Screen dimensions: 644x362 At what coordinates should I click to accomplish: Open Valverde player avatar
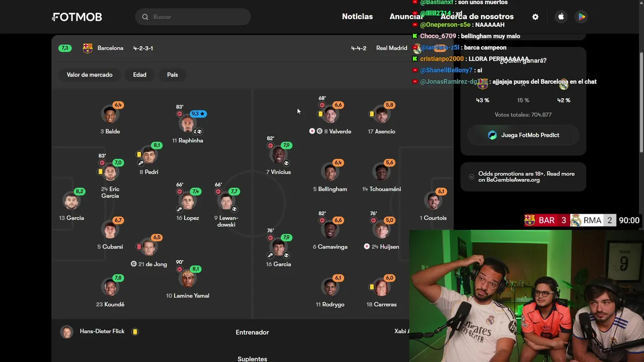pos(330,115)
